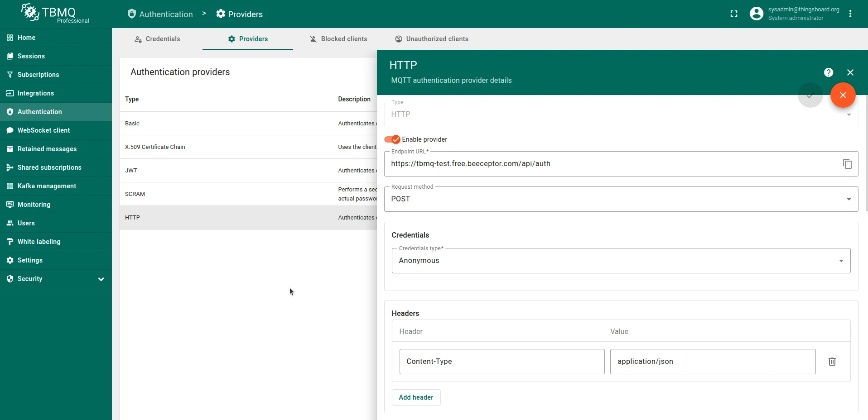Expand the Security sidebar section

(56, 279)
